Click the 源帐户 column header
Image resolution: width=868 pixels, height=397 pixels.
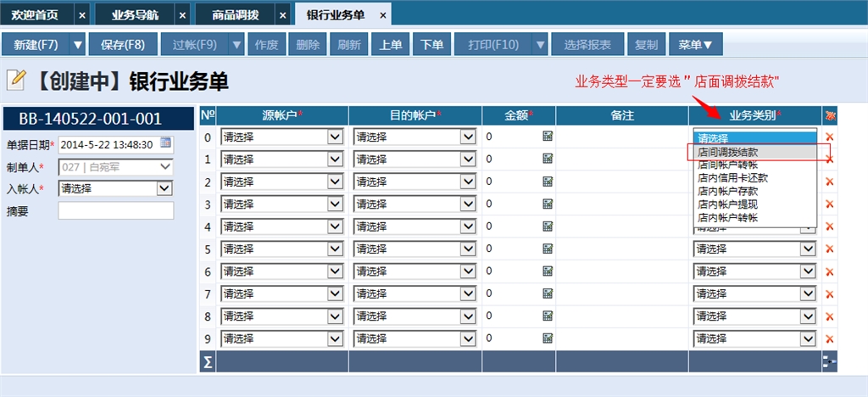(x=282, y=115)
